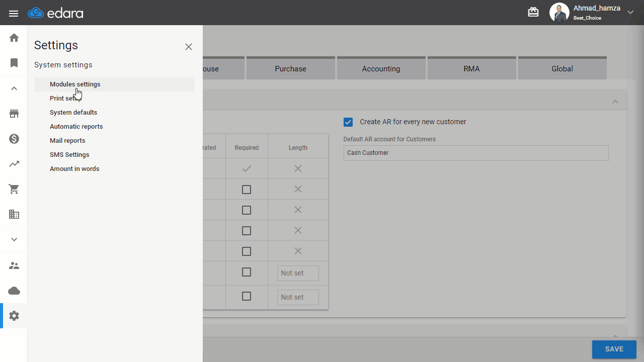Switch to the Accounting tab

(381, 68)
